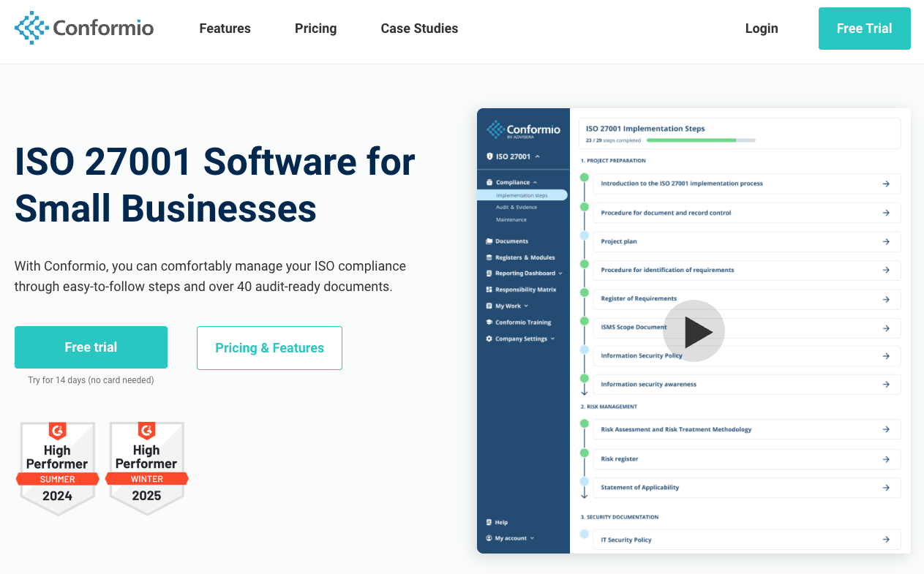Click the '23 / 29 steps completed' text
This screenshot has width=924, height=574.
coord(613,140)
